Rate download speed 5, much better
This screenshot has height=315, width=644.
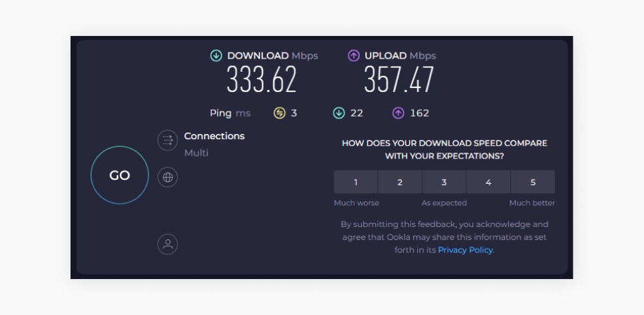coord(532,182)
